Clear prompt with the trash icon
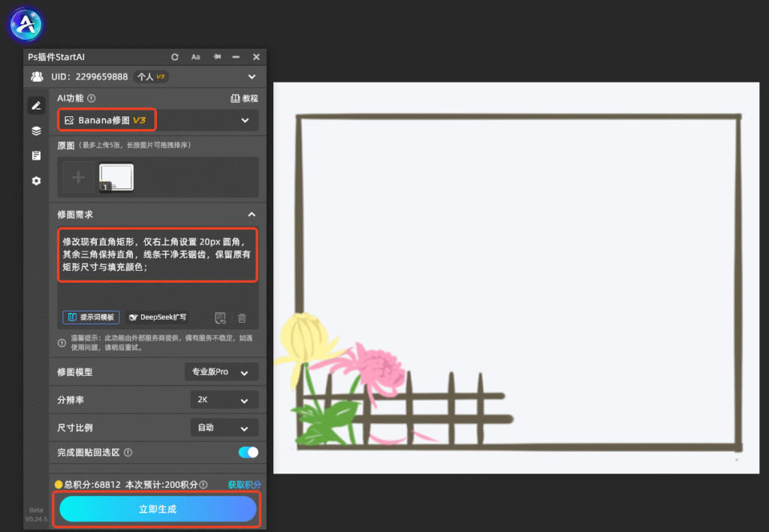The image size is (769, 532). pyautogui.click(x=242, y=318)
